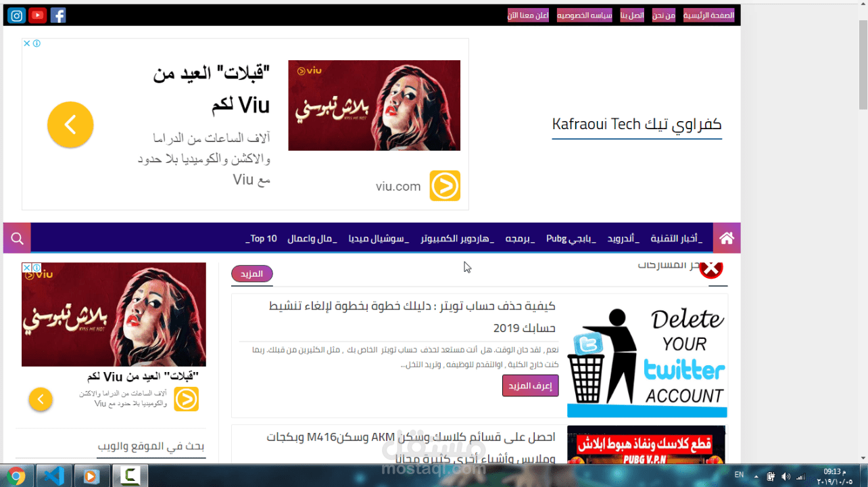Click the page vertical scrollbar thumb
This screenshot has width=868, height=487.
[x=863, y=64]
